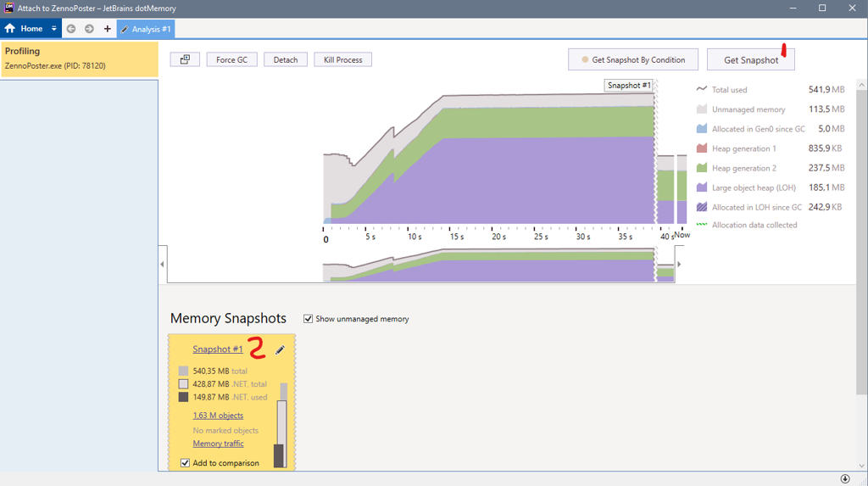Click the Home icon in the toolbar
This screenshot has width=868, height=486.
pyautogui.click(x=10, y=29)
